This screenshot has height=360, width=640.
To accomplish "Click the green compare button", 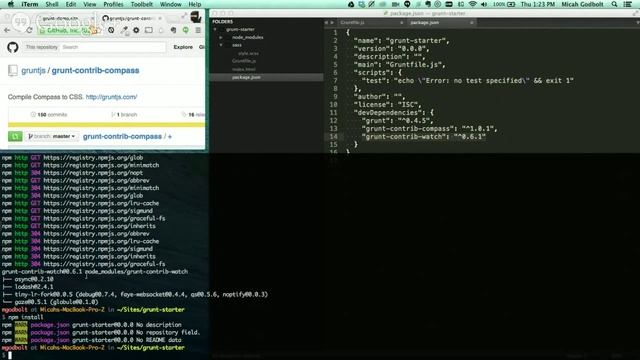I will coord(15,136).
